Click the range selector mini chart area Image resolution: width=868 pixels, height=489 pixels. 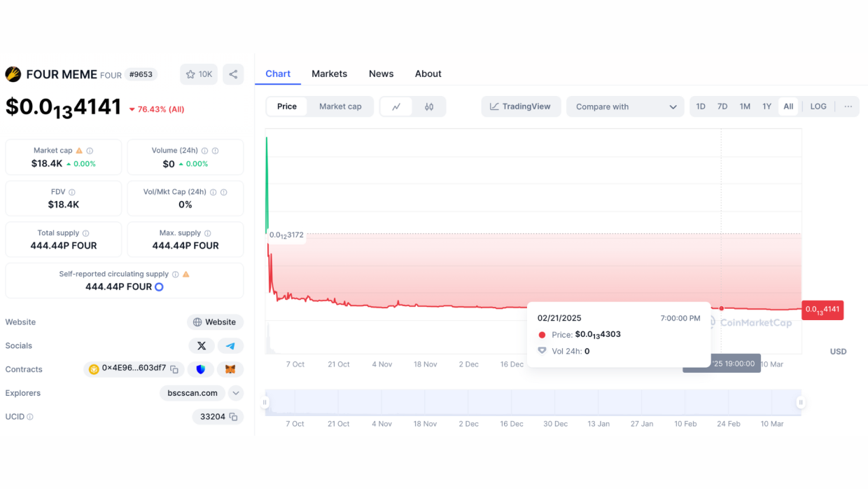point(533,402)
